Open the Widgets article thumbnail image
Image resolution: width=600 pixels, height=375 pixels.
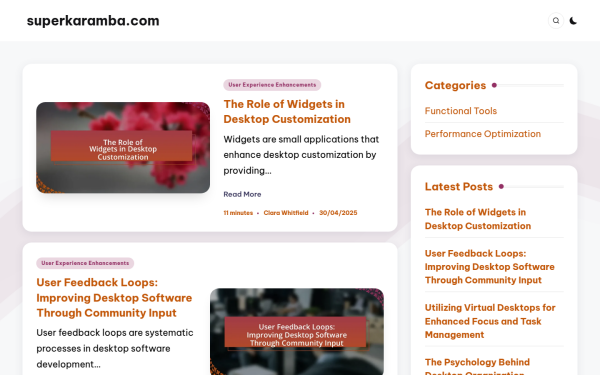point(123,147)
